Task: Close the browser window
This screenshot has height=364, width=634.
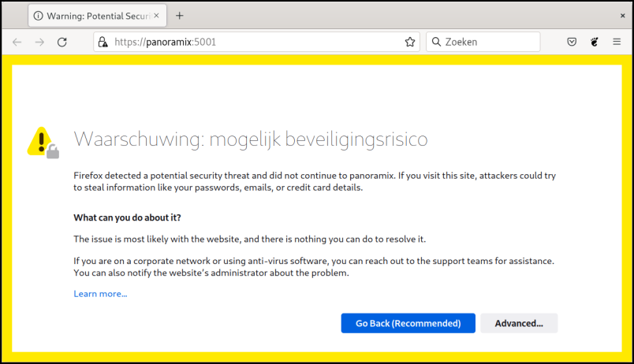Action: 623,16
